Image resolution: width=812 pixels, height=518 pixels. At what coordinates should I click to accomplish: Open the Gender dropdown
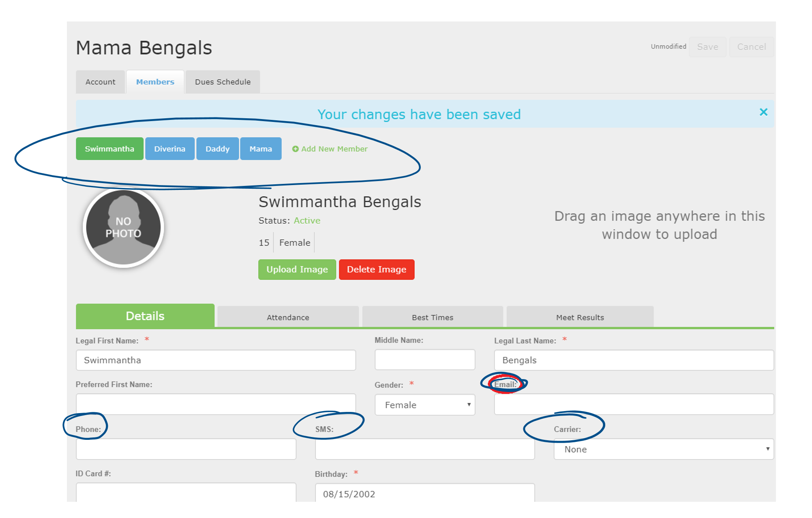coord(424,405)
